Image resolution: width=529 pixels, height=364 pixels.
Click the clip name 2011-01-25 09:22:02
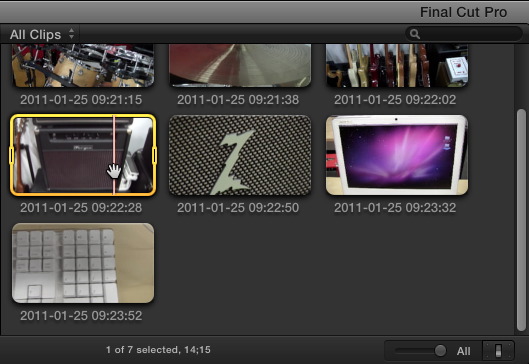(x=395, y=100)
